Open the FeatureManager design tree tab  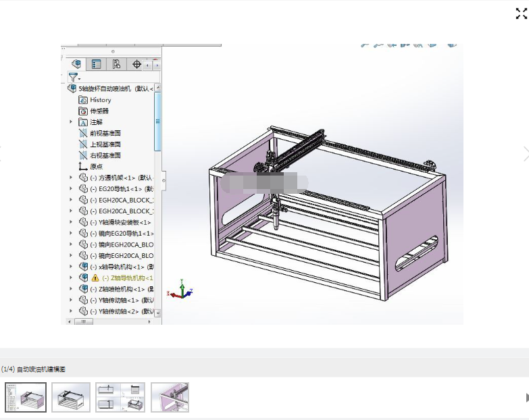76,64
